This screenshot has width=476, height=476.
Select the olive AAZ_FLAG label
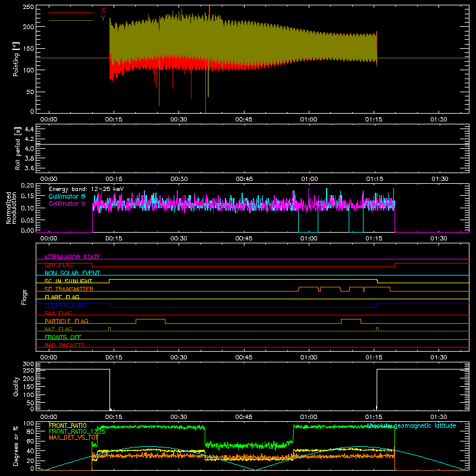[x=58, y=329]
